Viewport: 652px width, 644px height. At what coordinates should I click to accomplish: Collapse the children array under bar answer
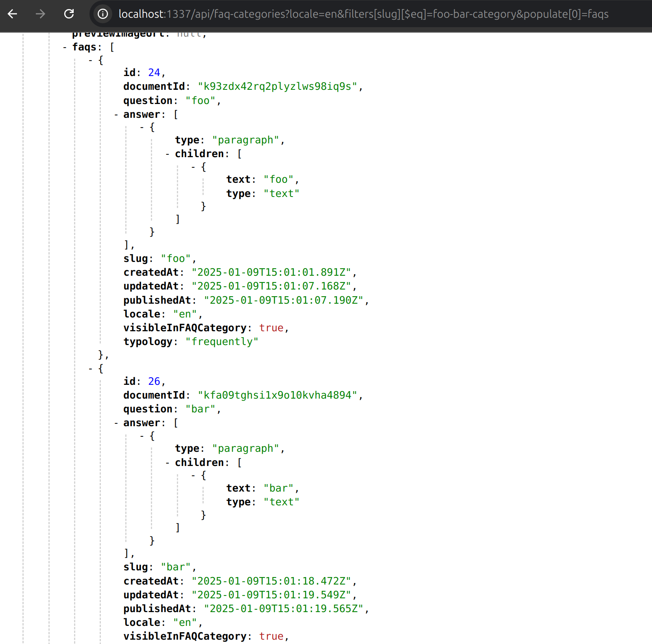(x=168, y=463)
